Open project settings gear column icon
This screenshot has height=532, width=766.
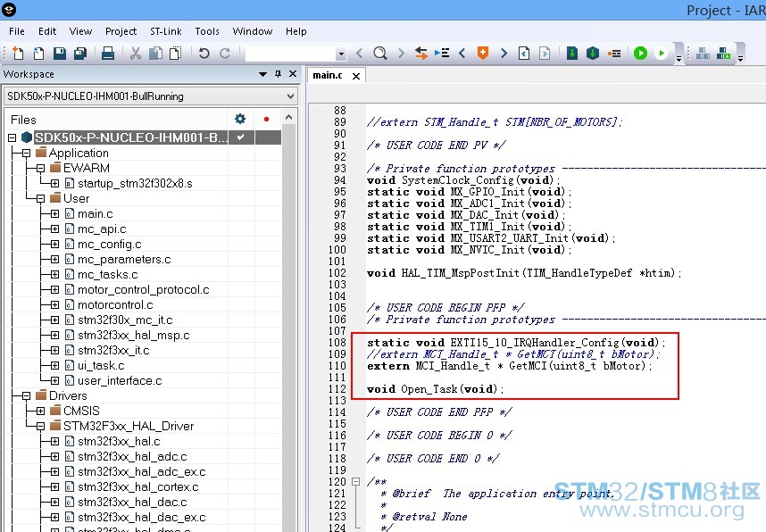(240, 119)
